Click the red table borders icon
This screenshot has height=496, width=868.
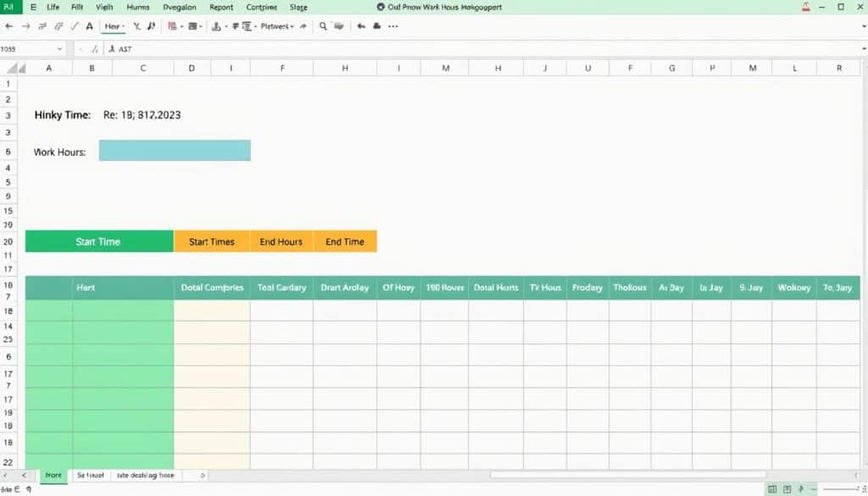(173, 26)
